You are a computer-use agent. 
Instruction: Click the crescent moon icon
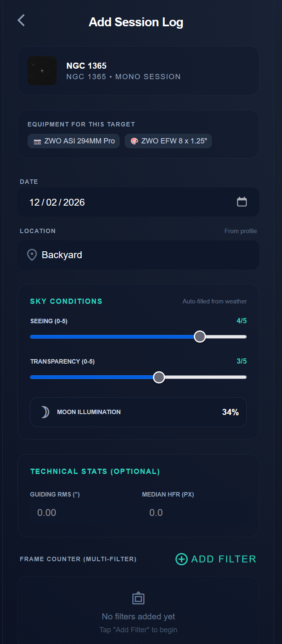click(45, 412)
